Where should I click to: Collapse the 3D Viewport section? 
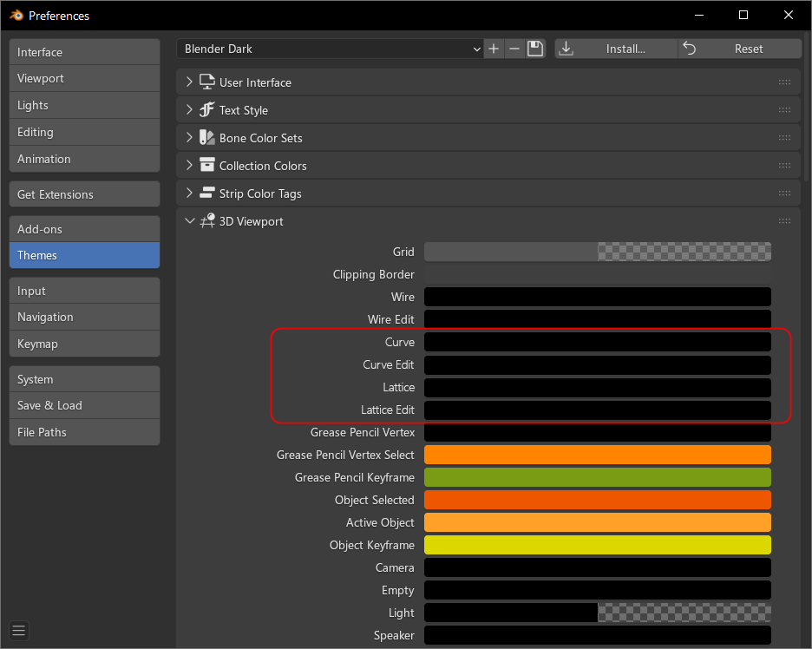(189, 221)
